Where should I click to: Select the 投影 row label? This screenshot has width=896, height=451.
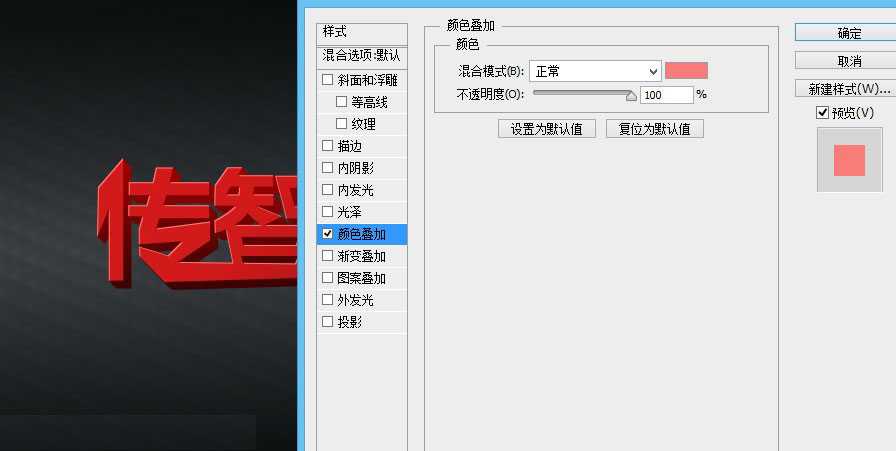[x=349, y=321]
